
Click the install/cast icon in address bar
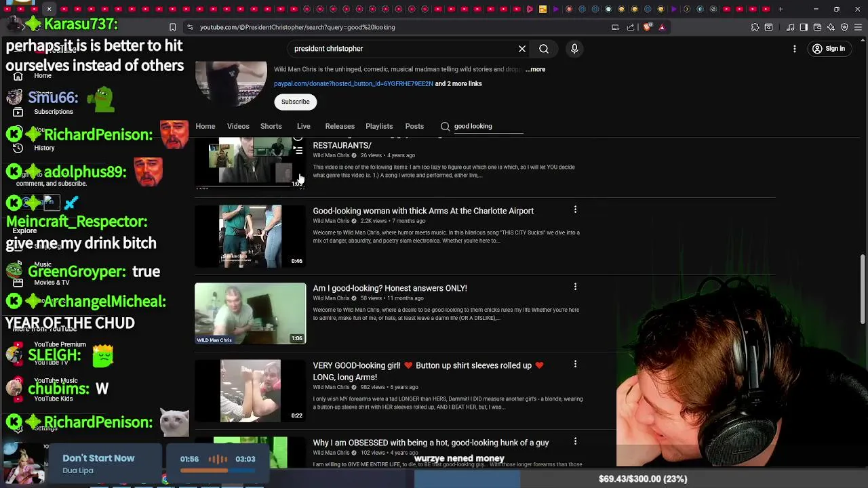[615, 27]
